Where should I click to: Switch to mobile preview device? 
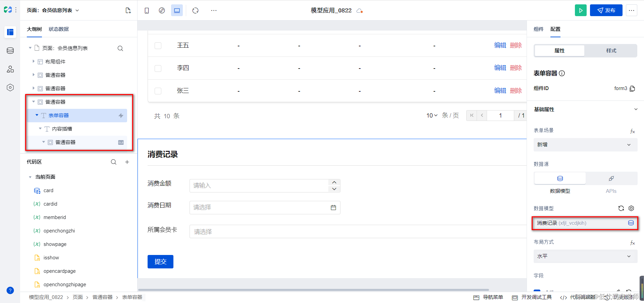(147, 10)
